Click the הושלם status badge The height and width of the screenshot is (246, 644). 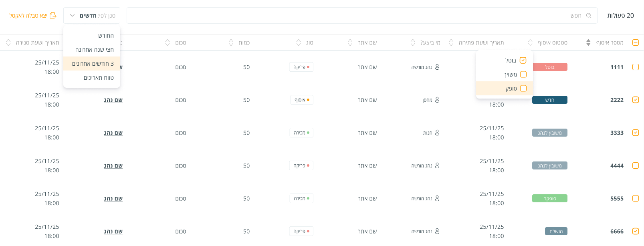(556, 231)
